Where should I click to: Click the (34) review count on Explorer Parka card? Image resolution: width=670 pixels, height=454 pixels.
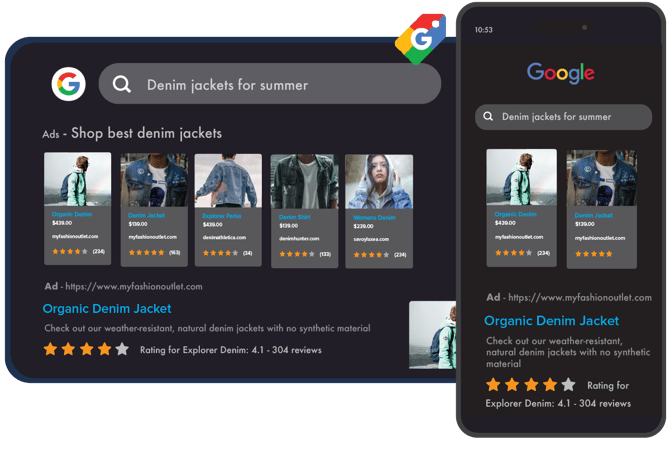point(247,253)
